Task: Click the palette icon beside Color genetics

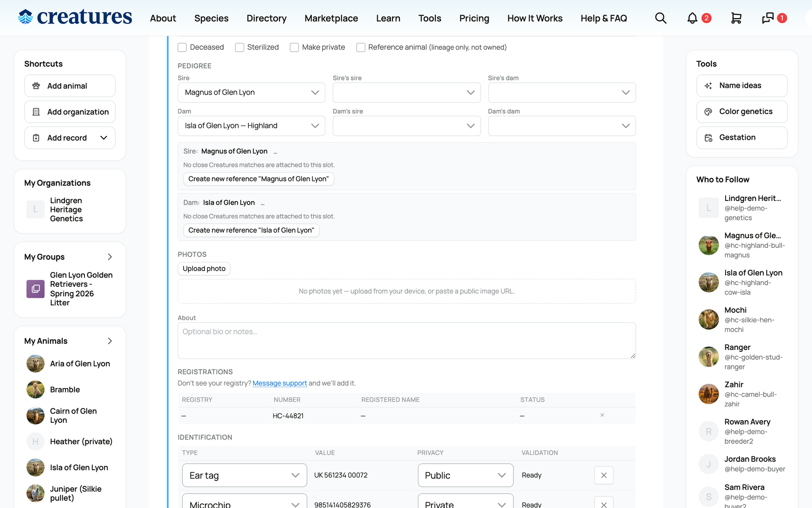Action: 708,111
